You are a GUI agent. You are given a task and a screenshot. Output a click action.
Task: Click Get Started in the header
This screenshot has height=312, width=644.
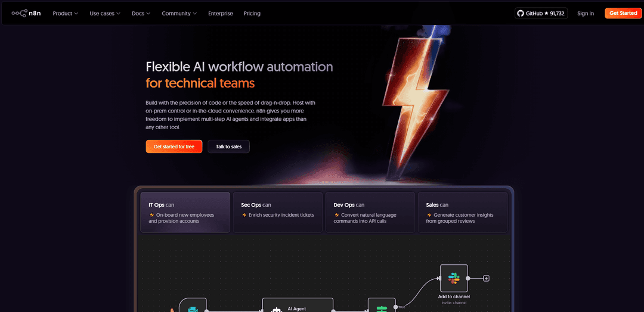pyautogui.click(x=623, y=13)
